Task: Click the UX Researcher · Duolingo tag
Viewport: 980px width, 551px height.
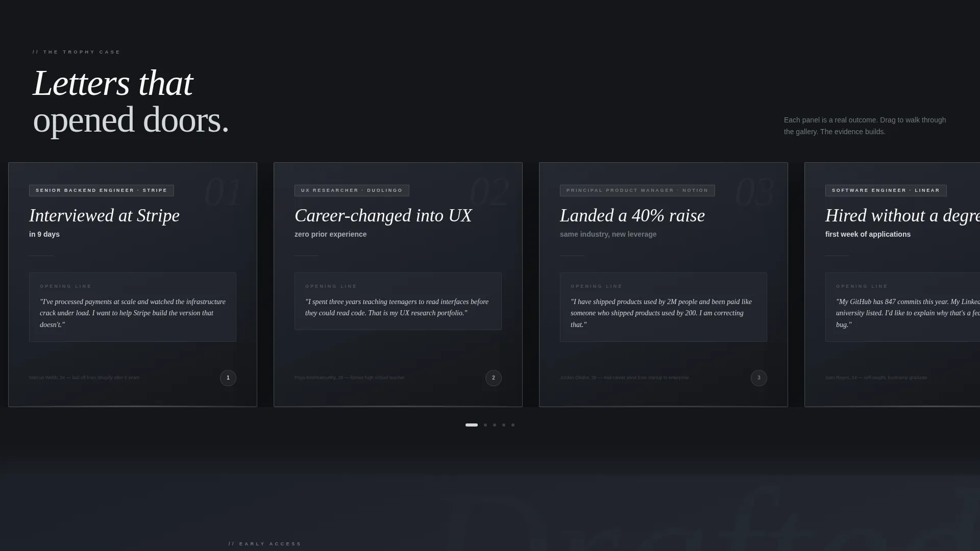Action: [x=352, y=190]
